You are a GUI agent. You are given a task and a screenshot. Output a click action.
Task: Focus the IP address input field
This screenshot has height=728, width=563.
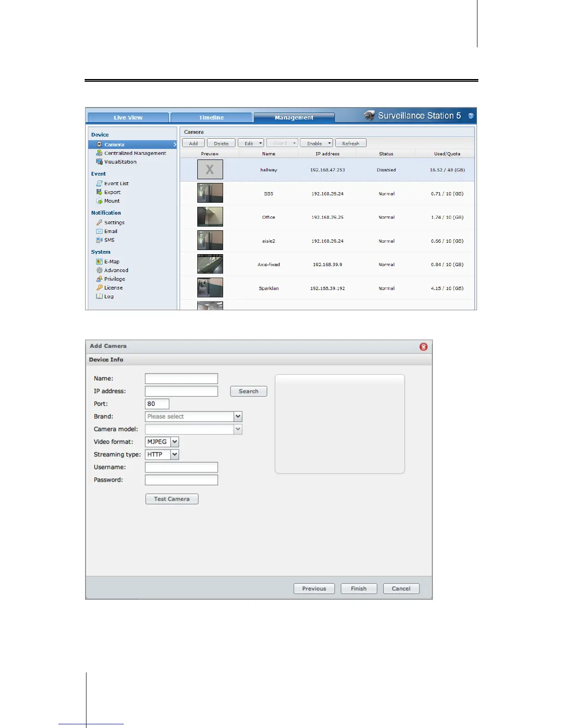click(181, 391)
